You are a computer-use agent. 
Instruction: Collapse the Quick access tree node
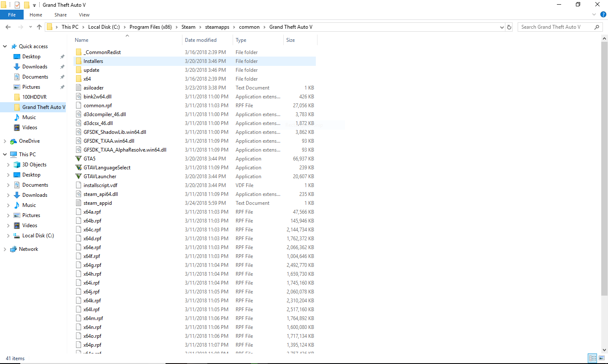(x=5, y=46)
